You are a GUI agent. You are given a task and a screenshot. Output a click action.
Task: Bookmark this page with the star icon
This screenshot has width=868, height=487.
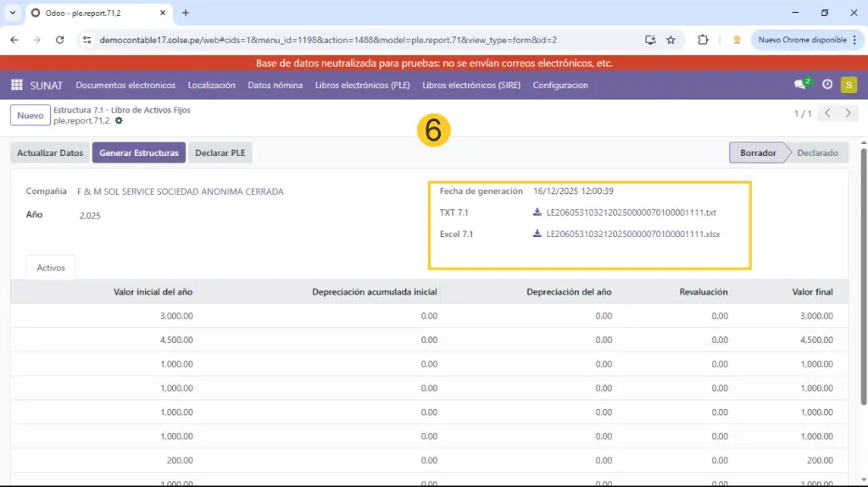670,40
